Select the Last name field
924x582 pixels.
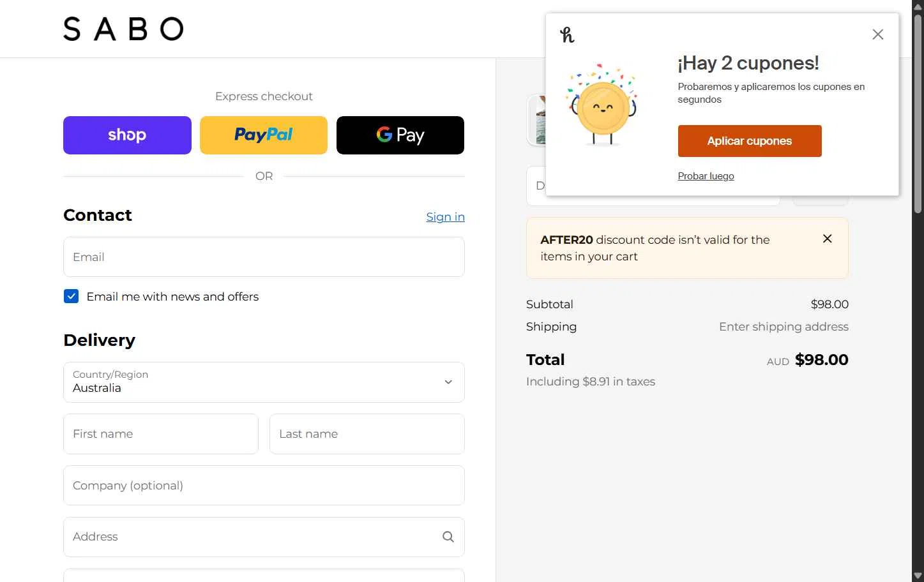367,434
